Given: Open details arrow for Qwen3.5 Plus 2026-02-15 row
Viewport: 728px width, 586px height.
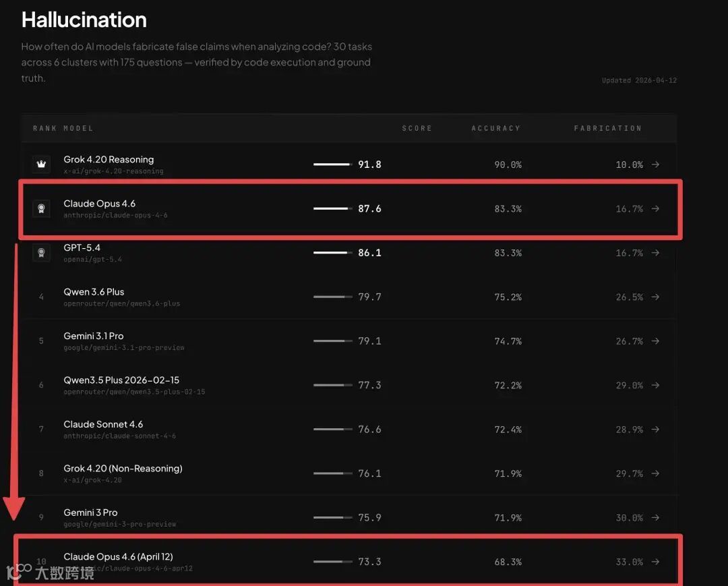Looking at the screenshot, I should pos(655,385).
